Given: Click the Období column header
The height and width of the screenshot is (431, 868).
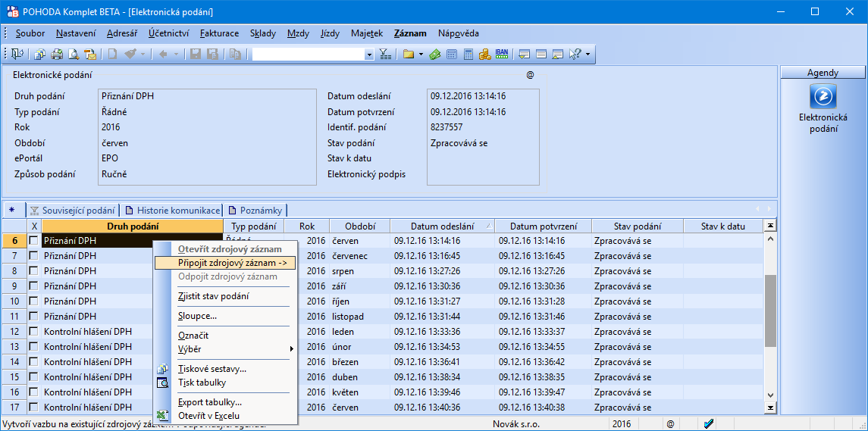Looking at the screenshot, I should tap(360, 226).
